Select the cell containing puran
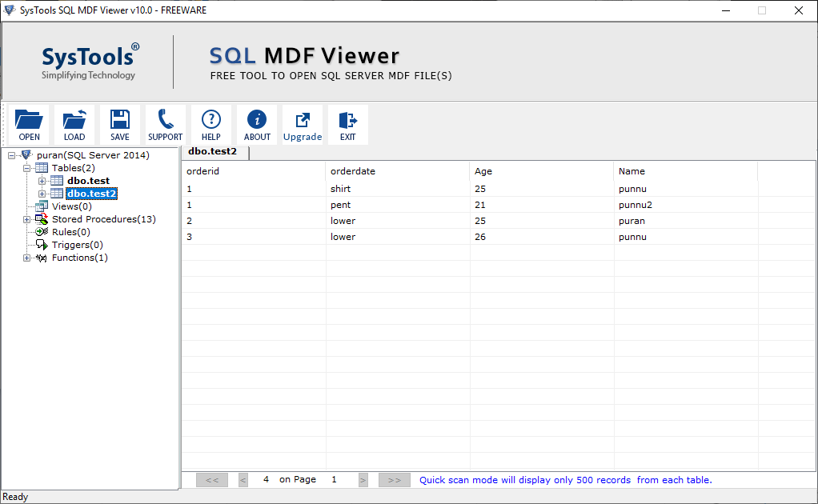The width and height of the screenshot is (818, 504). pyautogui.click(x=685, y=221)
